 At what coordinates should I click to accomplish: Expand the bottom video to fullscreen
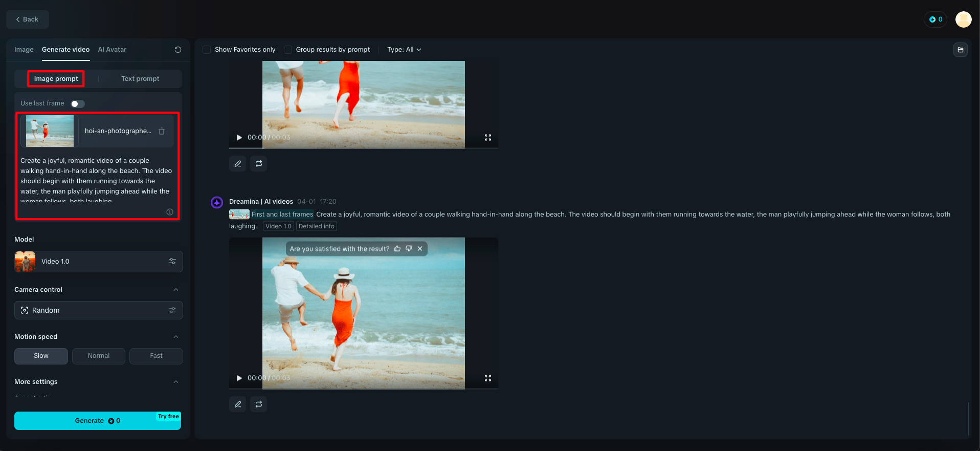coord(488,378)
